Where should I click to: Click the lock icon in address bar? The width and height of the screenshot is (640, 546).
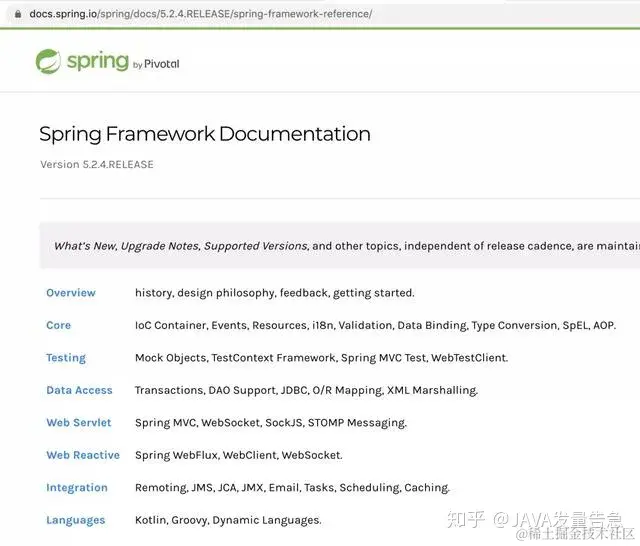click(x=18, y=14)
